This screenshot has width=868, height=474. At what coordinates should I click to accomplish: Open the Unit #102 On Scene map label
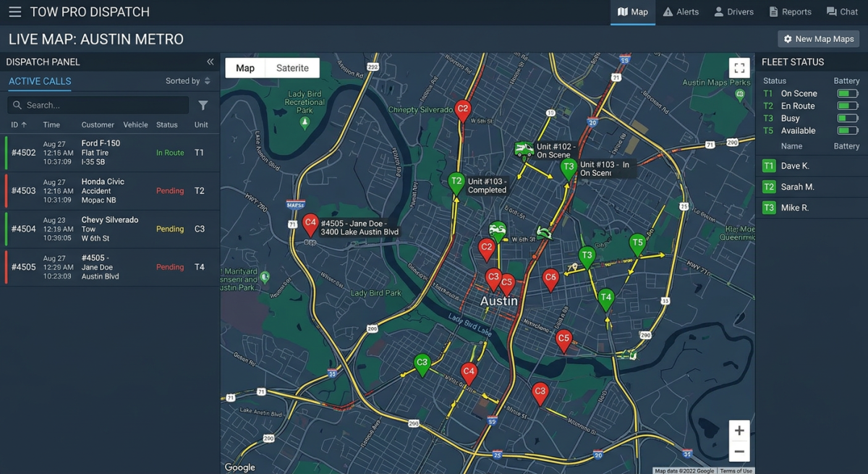[556, 151]
